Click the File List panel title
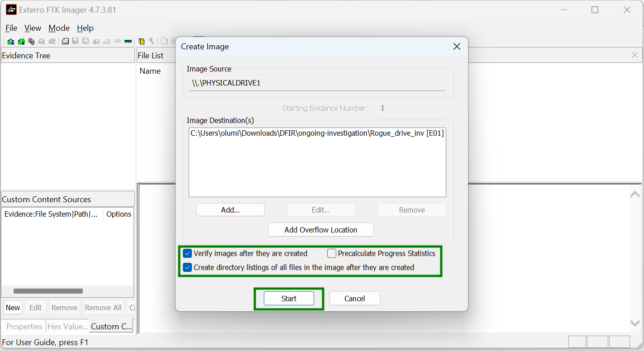Image resolution: width=644 pixels, height=351 pixels. click(x=151, y=56)
